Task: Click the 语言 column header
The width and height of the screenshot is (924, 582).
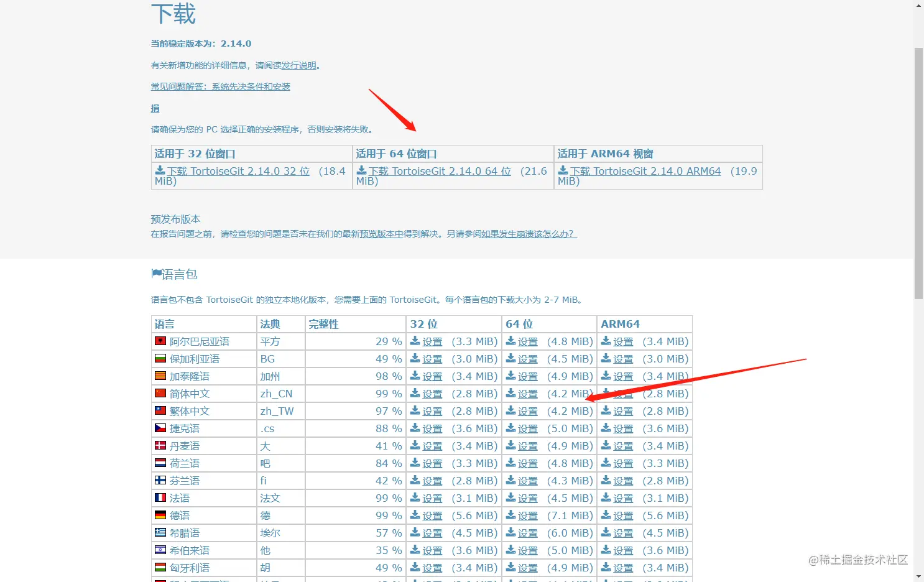Action: click(x=204, y=324)
